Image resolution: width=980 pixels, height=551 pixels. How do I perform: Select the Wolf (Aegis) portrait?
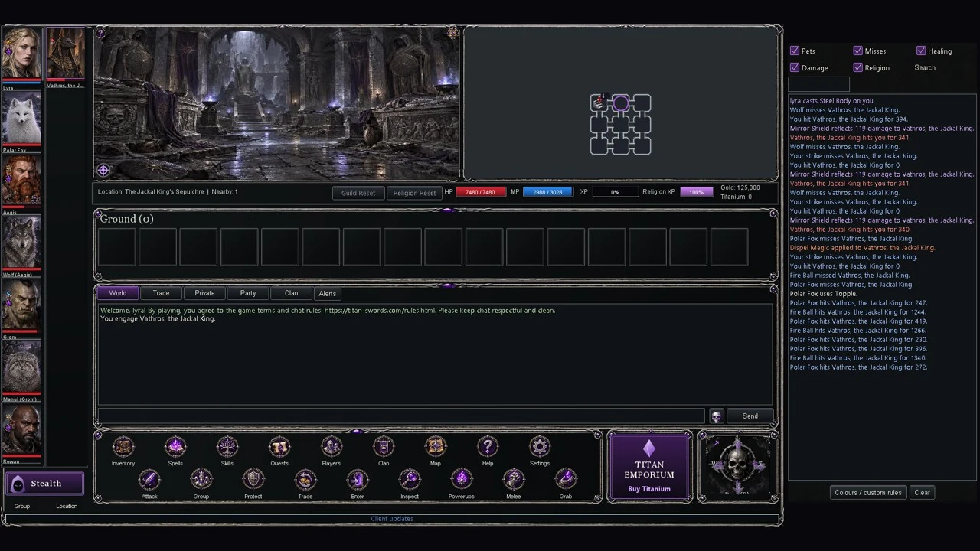click(21, 243)
